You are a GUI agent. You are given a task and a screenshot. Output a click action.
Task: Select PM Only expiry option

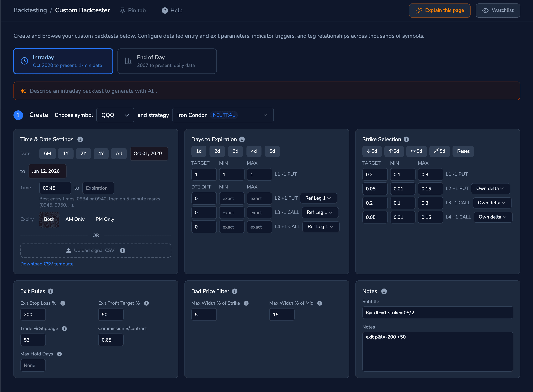tap(105, 219)
